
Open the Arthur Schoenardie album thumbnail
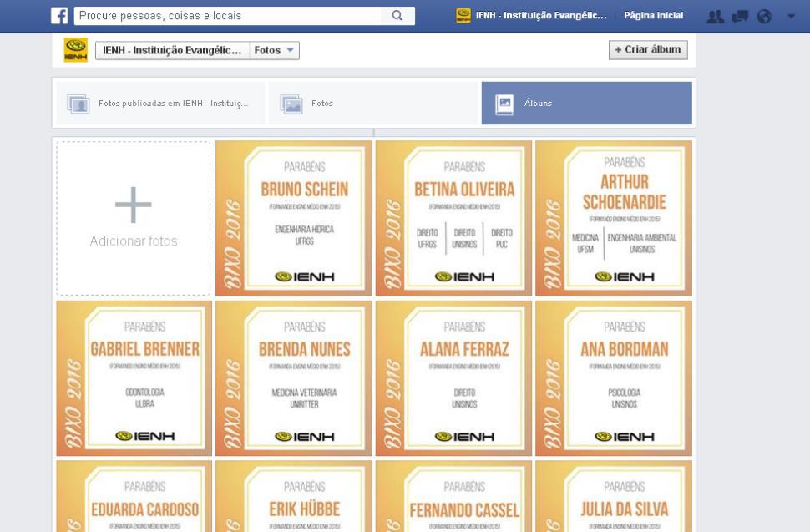[614, 219]
